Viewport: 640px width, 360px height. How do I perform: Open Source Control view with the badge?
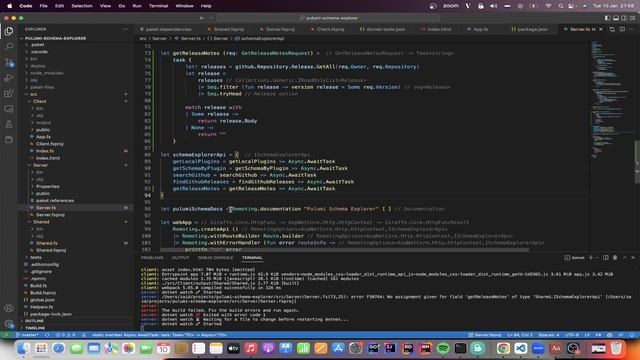pos(9,62)
